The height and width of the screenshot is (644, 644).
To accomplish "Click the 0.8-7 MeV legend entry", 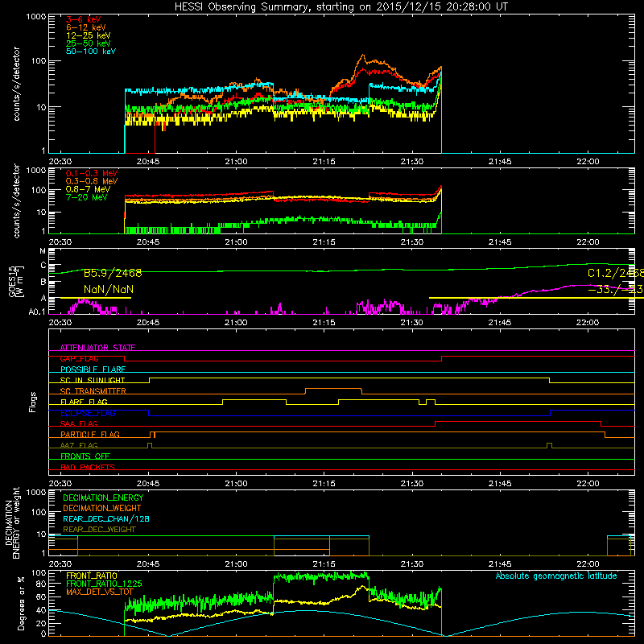I will click(88, 189).
